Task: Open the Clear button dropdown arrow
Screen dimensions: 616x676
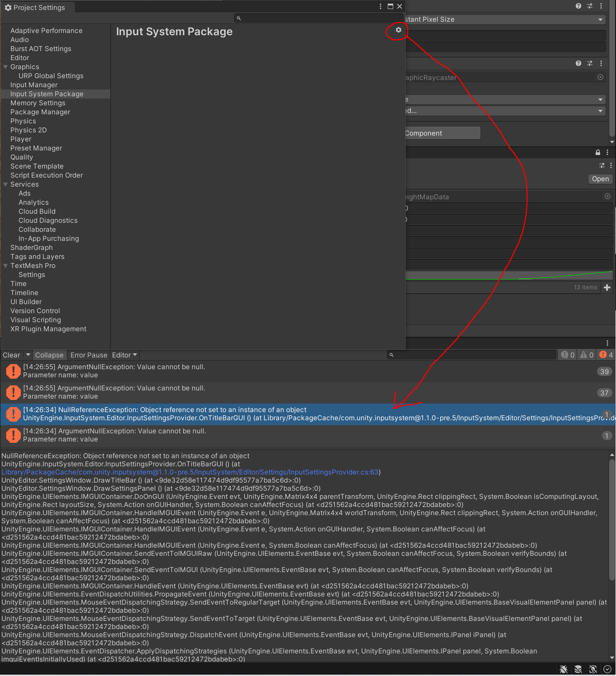Action: [x=28, y=355]
